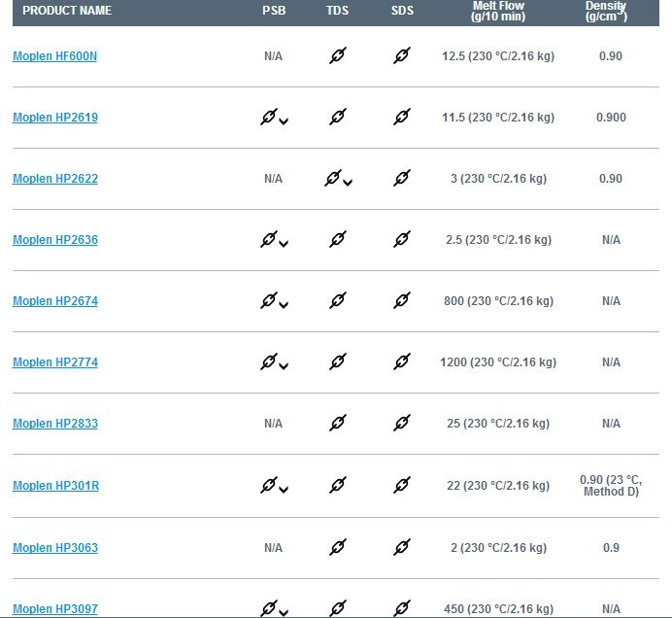Open the TDS link icon for Moplen HF600N
Screen dimensions: 672x618
tap(338, 55)
